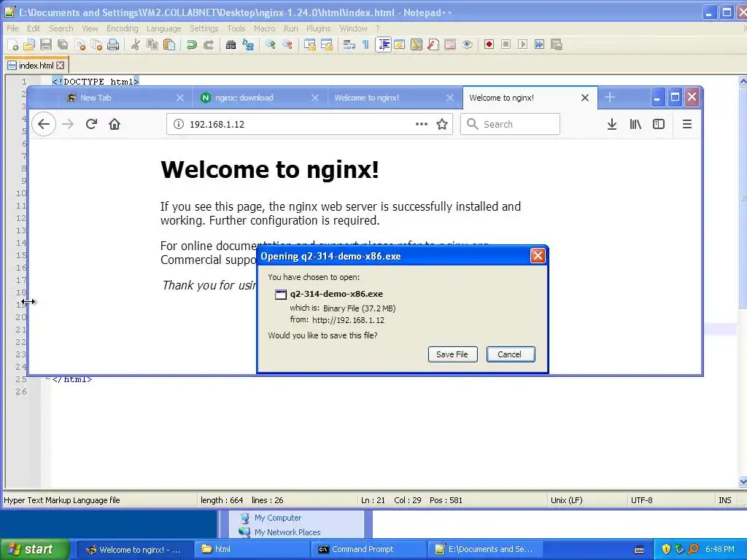Screen dimensions: 747x560
Task: Click the Windows Start button
Action: 35,550
